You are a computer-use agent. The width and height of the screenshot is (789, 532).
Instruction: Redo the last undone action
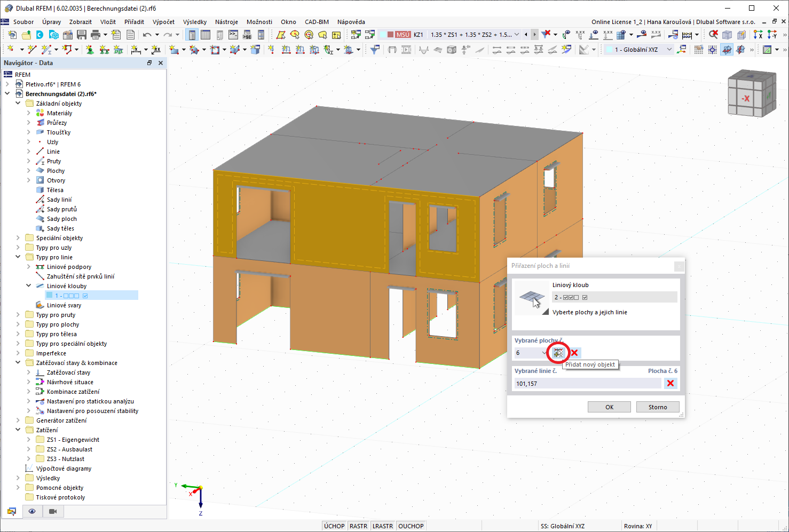168,35
